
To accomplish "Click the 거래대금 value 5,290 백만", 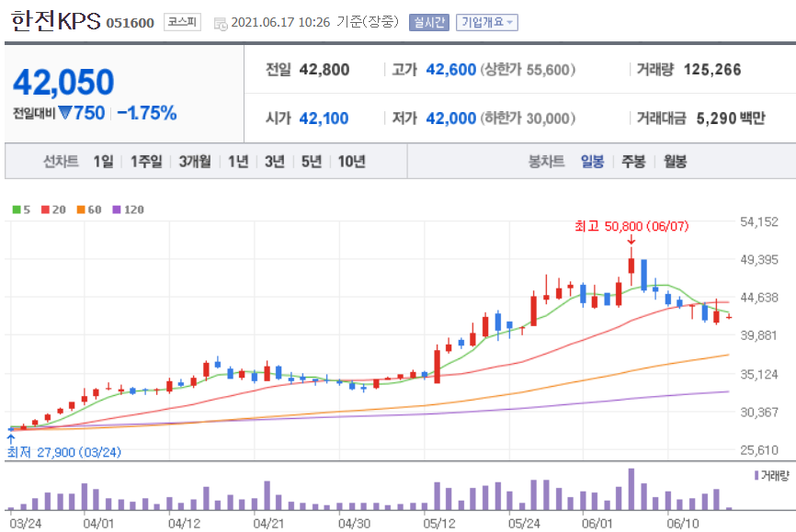I will [x=731, y=119].
